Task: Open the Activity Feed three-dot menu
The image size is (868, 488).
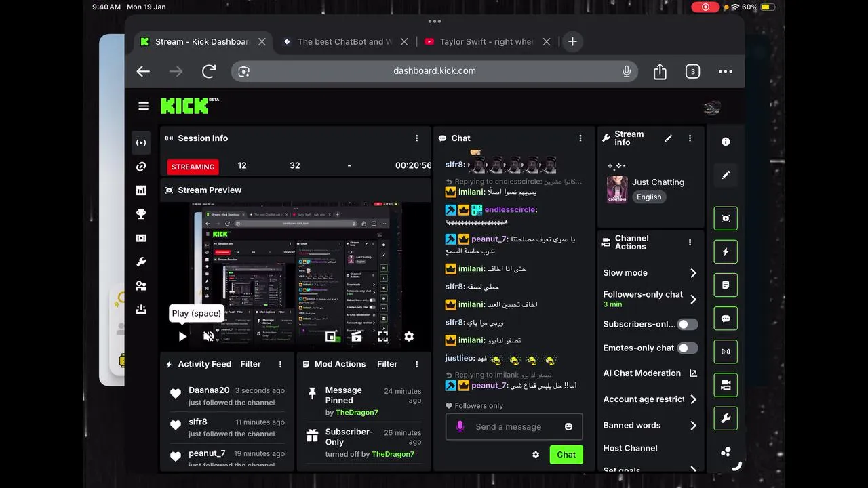Action: coord(280,364)
